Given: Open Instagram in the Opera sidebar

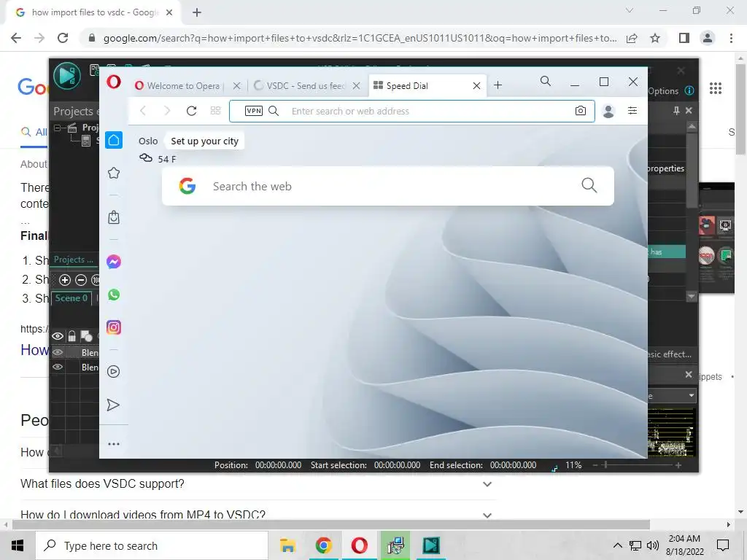Looking at the screenshot, I should tap(114, 327).
